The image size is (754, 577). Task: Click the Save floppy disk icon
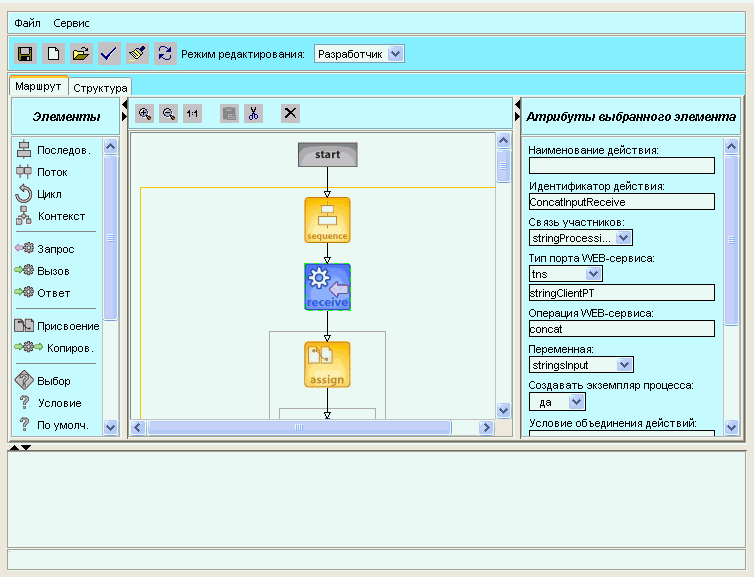(26, 54)
